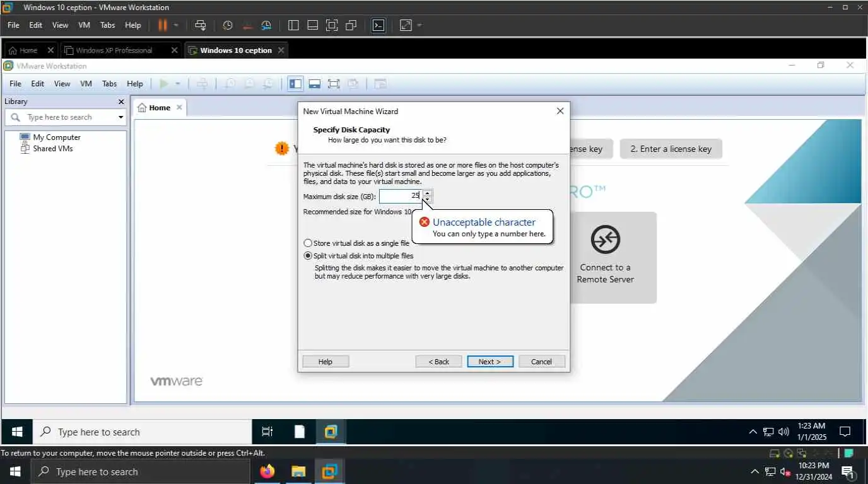Click Enter a license key button

671,149
